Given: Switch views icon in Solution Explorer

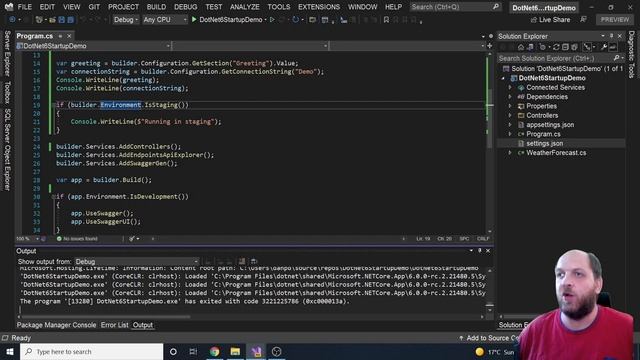Looking at the screenshot, I should [x=530, y=47].
